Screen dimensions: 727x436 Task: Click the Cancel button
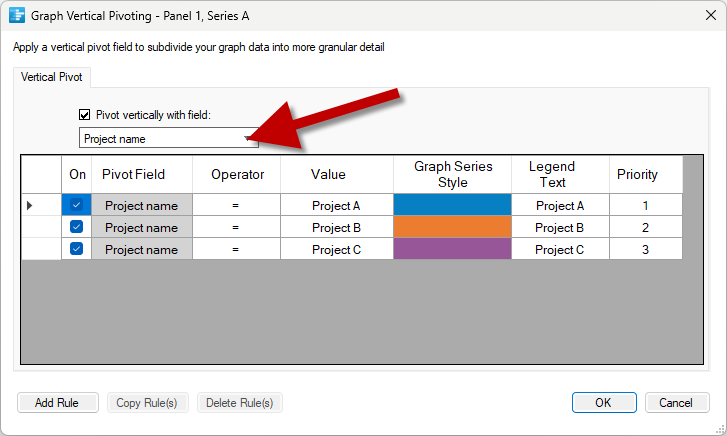click(676, 402)
